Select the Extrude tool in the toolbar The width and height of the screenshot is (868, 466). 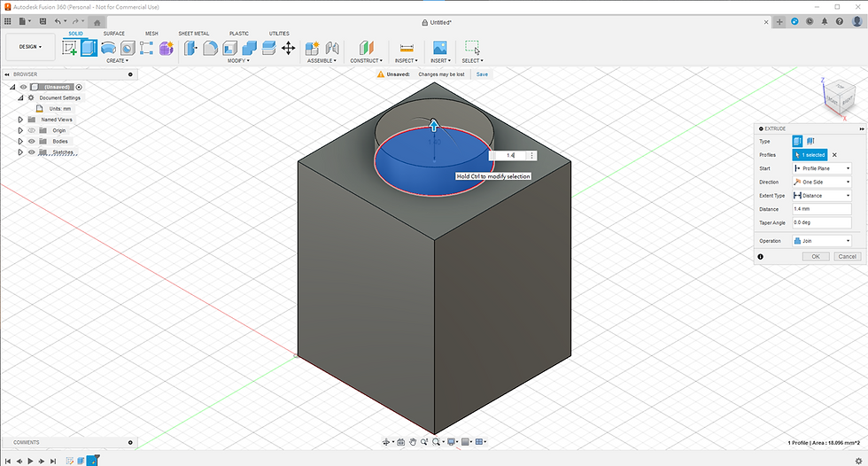89,48
